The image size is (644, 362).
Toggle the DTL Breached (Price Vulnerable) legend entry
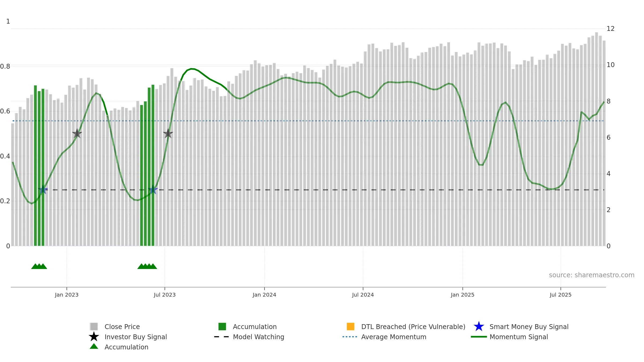(406, 327)
